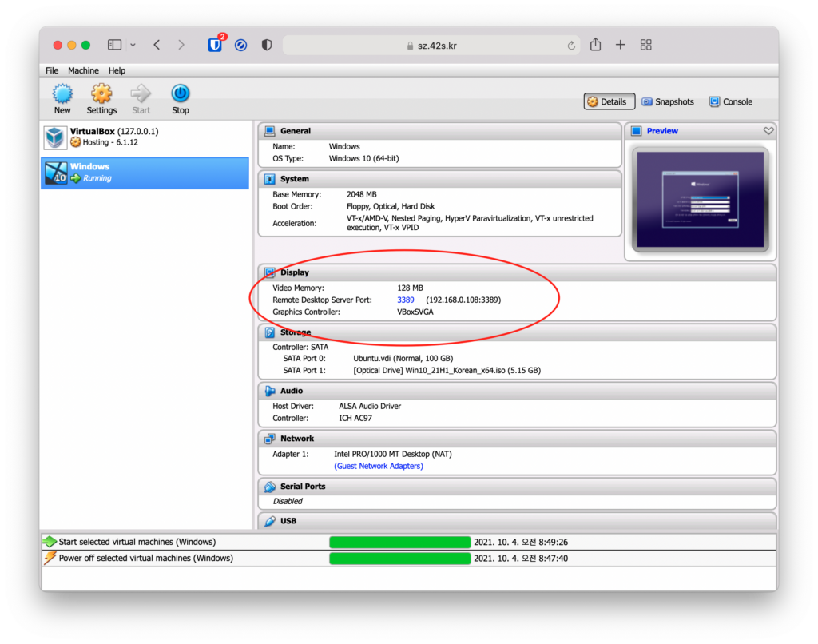Collapse the Serial Ports section header
Image resolution: width=818 pixels, height=644 pixels.
[x=517, y=487]
